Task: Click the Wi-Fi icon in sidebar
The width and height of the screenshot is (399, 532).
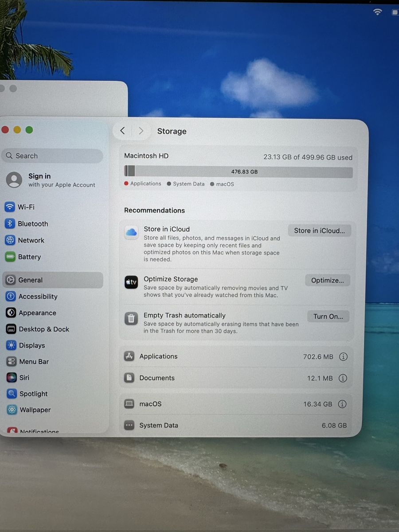Action: pos(10,207)
